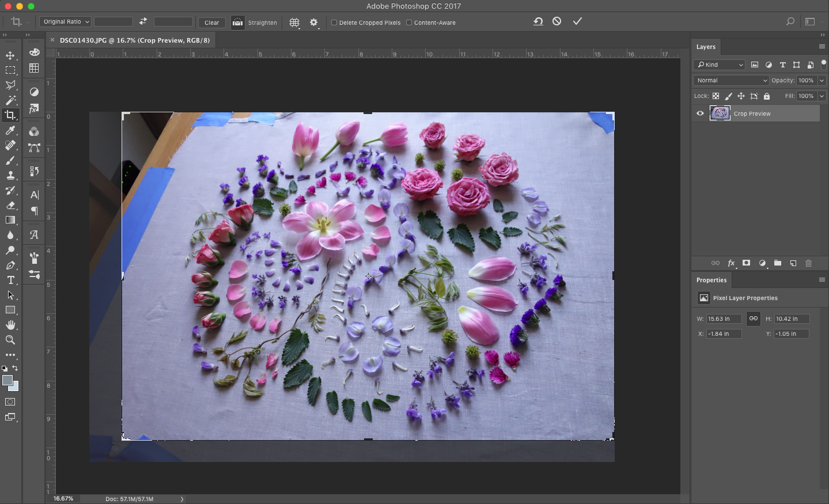Select the Zoom tool
829x504 pixels.
(x=10, y=340)
